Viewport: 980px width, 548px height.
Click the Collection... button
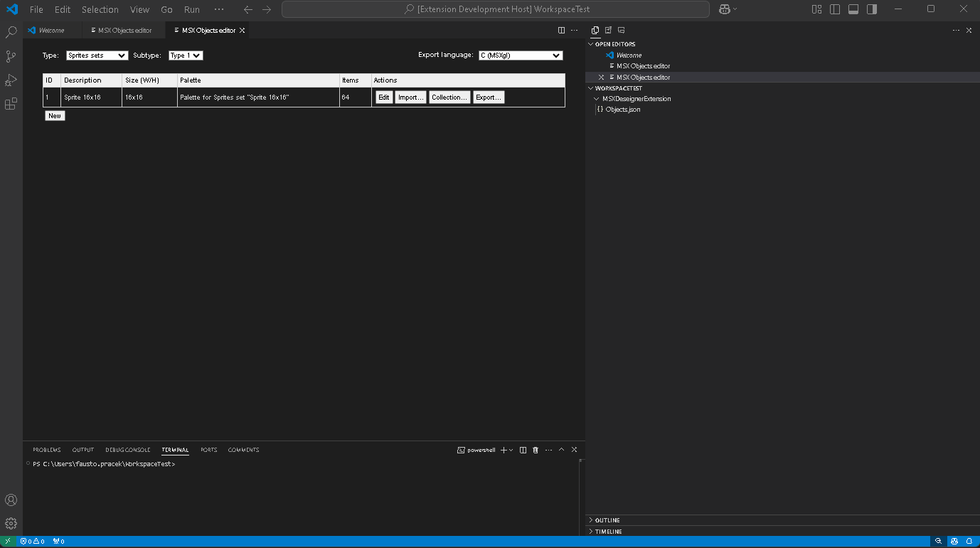[449, 98]
